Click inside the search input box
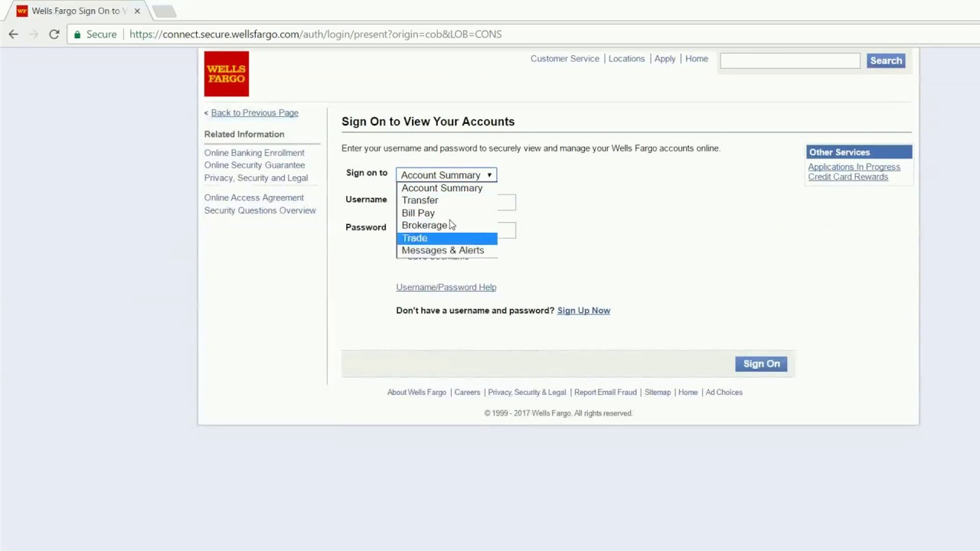Screen dimensions: 980x551 point(789,60)
